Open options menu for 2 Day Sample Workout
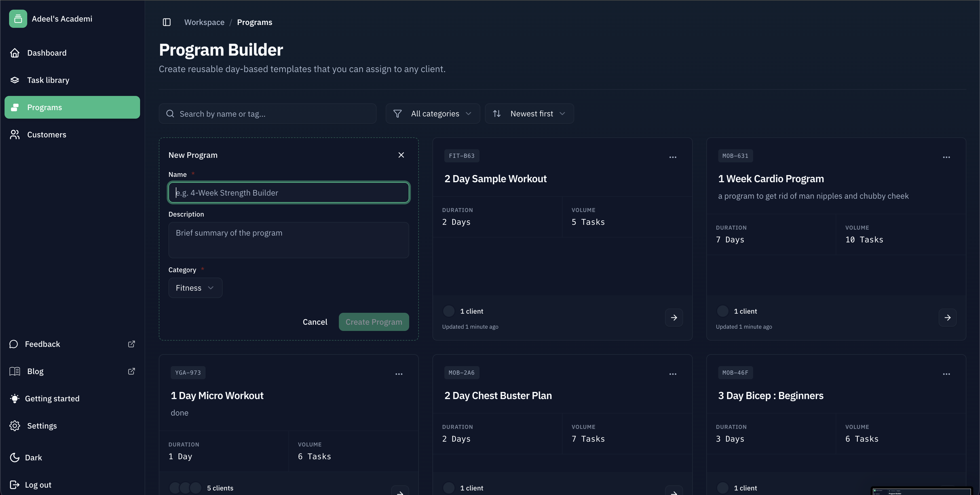This screenshot has width=980, height=495. (673, 157)
